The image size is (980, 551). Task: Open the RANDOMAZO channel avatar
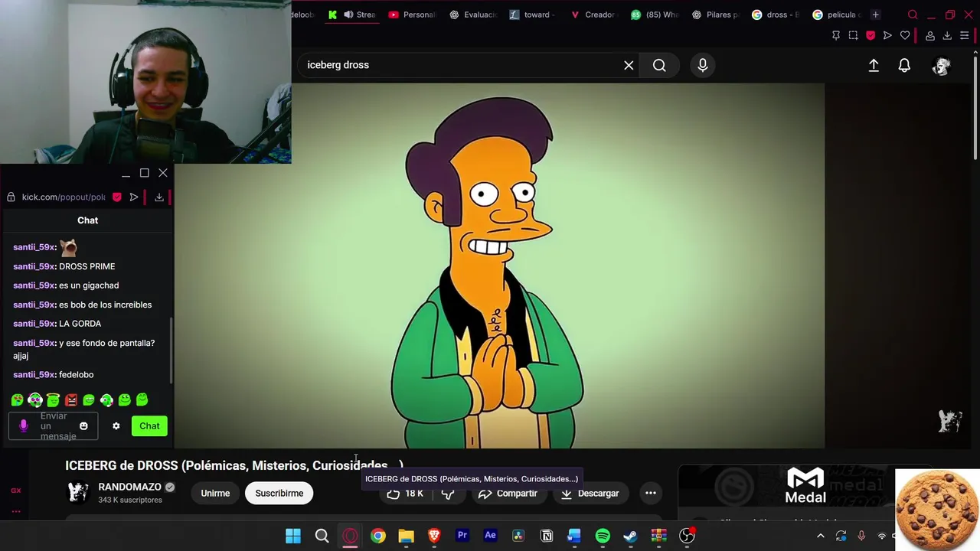[x=78, y=492]
